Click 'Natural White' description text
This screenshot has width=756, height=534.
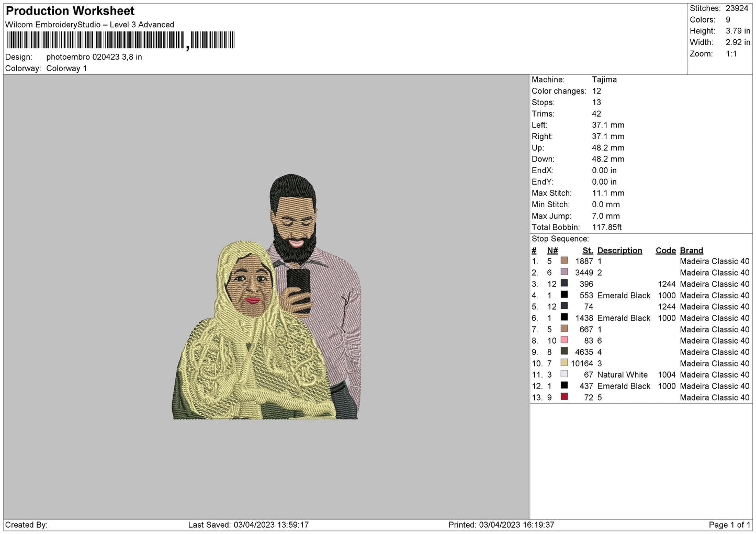(x=623, y=375)
